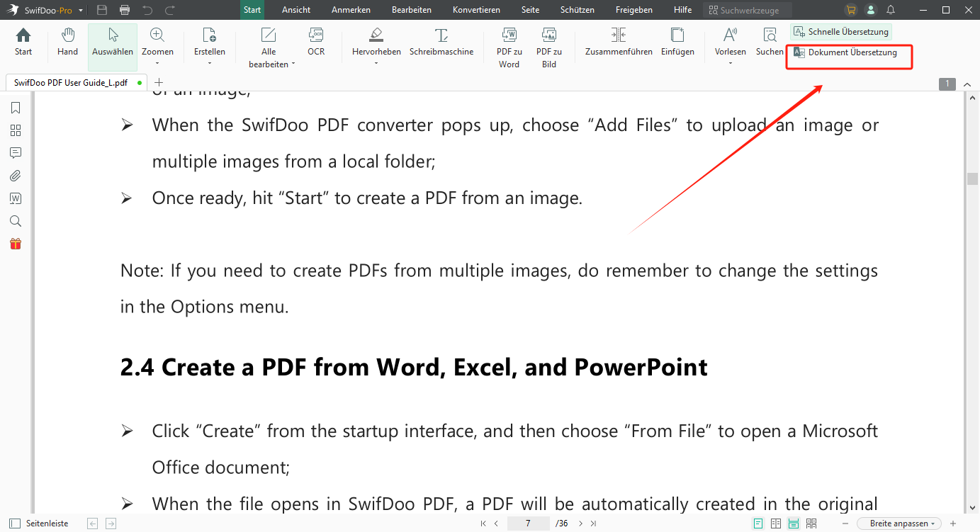The width and height of the screenshot is (980, 532).
Task: Click Dokument Übersetzung button
Action: point(845,52)
